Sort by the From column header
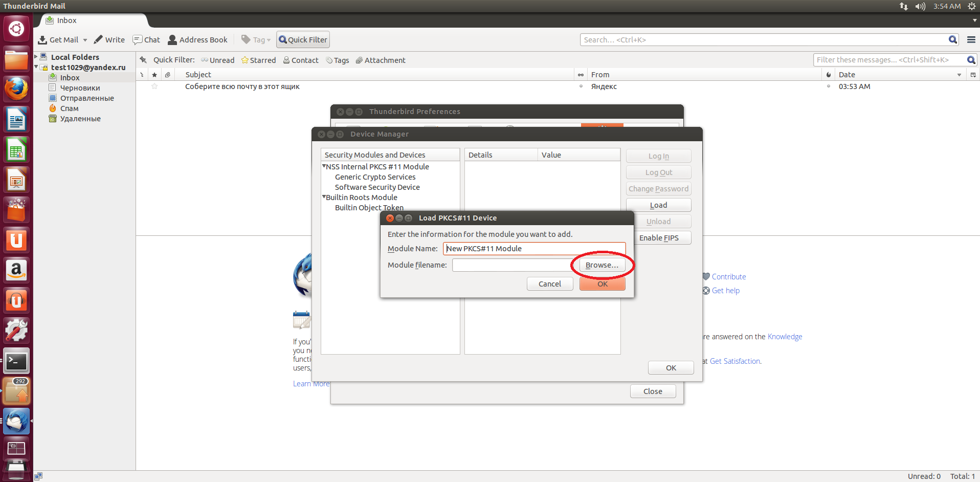 tap(705, 75)
